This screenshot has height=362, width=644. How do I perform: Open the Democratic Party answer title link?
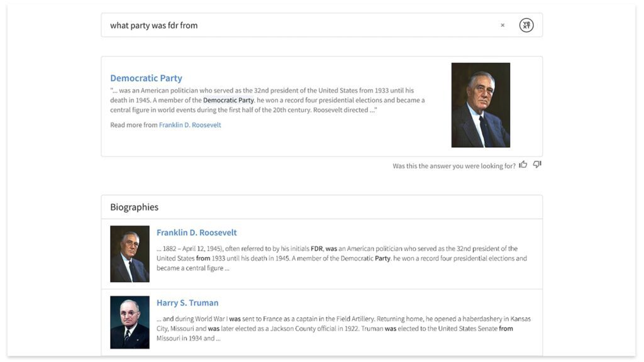[x=146, y=78]
